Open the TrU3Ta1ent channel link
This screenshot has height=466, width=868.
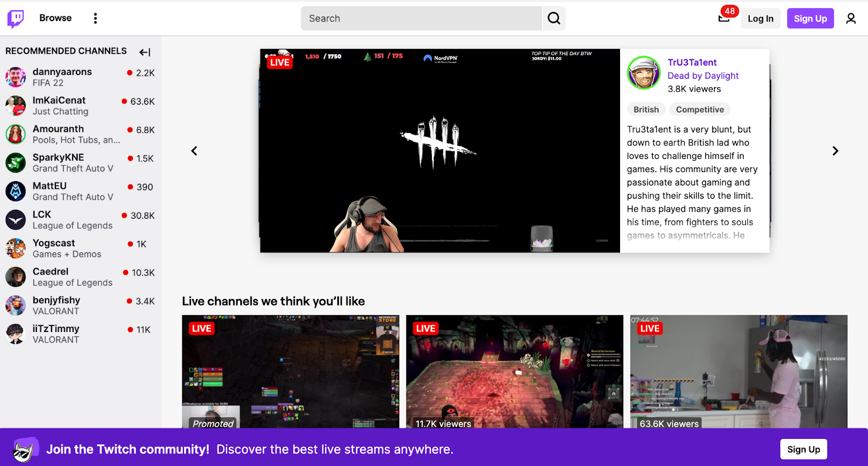coord(692,62)
